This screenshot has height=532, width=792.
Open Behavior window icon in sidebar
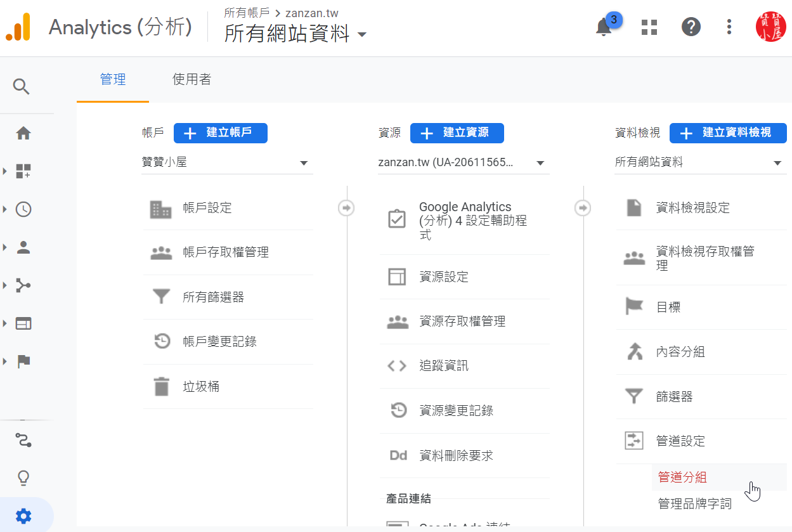tap(23, 323)
